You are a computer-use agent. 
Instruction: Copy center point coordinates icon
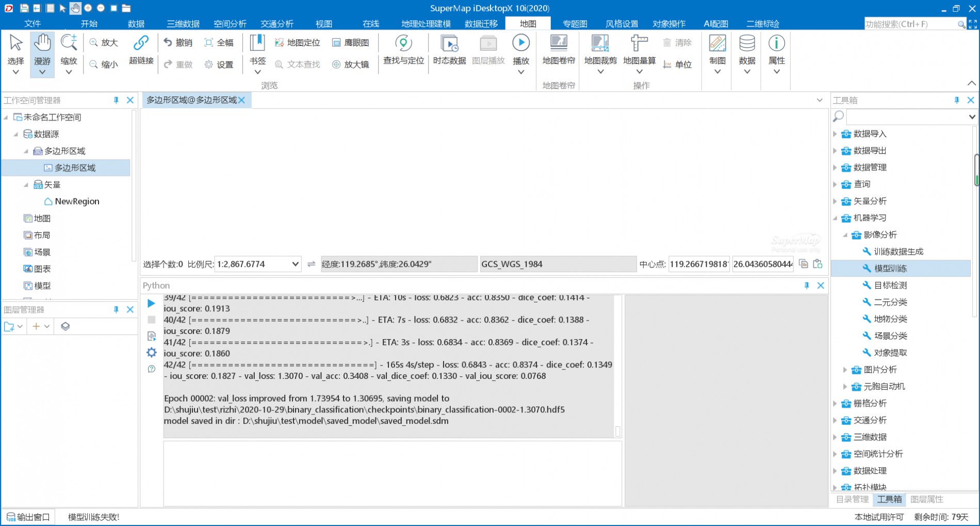(803, 264)
